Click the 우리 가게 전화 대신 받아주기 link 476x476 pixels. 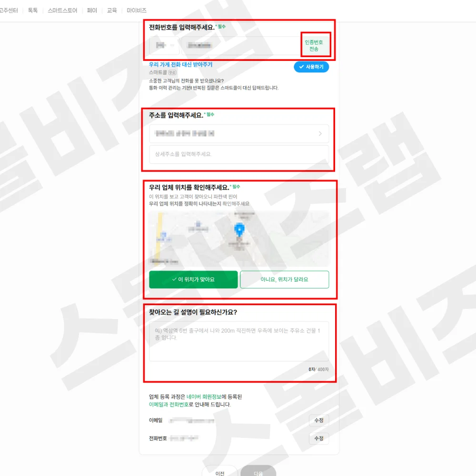[x=180, y=64]
